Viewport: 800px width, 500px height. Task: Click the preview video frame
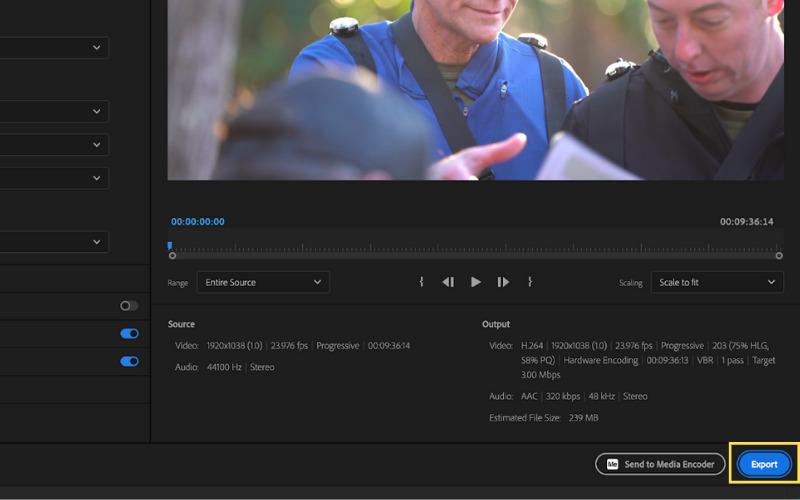coord(476,90)
